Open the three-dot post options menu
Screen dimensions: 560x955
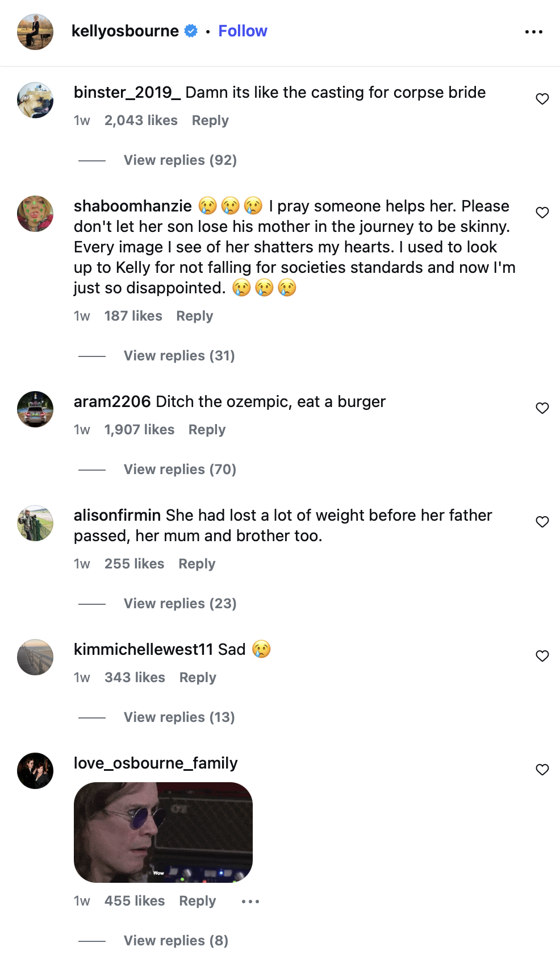click(x=533, y=32)
